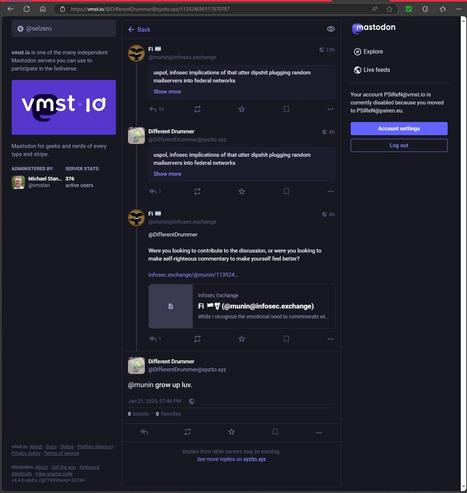This screenshot has width=467, height=493.
Task: Bookmark the 'grow up luv' post
Action: click(x=275, y=432)
